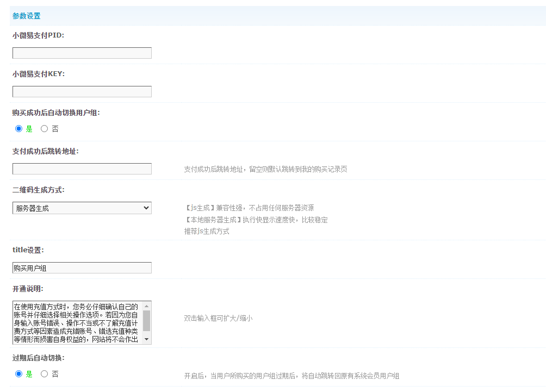The image size is (546, 392).
Task: Open the 二维码生成方式 dropdown
Action: pos(82,208)
